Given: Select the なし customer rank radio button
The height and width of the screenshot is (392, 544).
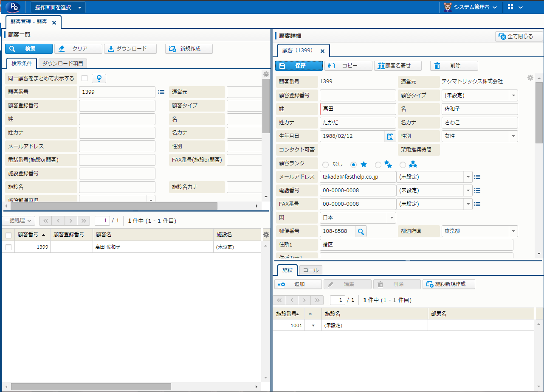Looking at the screenshot, I should click(326, 165).
